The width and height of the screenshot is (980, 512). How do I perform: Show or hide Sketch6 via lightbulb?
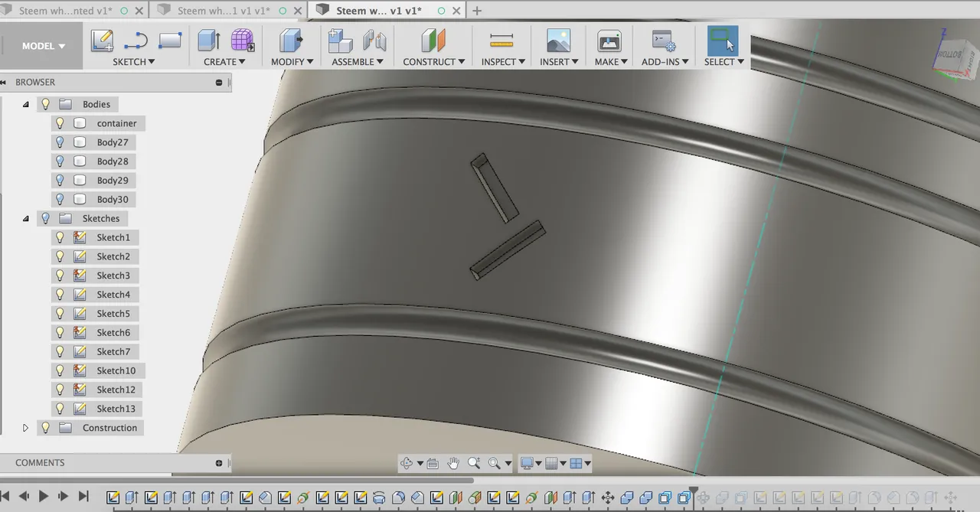pyautogui.click(x=60, y=333)
